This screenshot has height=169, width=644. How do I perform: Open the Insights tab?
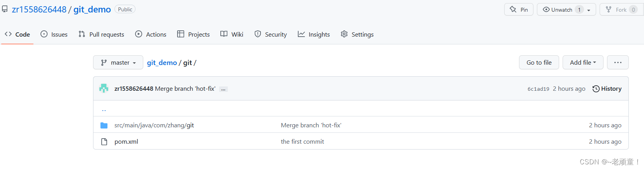pyautogui.click(x=314, y=34)
